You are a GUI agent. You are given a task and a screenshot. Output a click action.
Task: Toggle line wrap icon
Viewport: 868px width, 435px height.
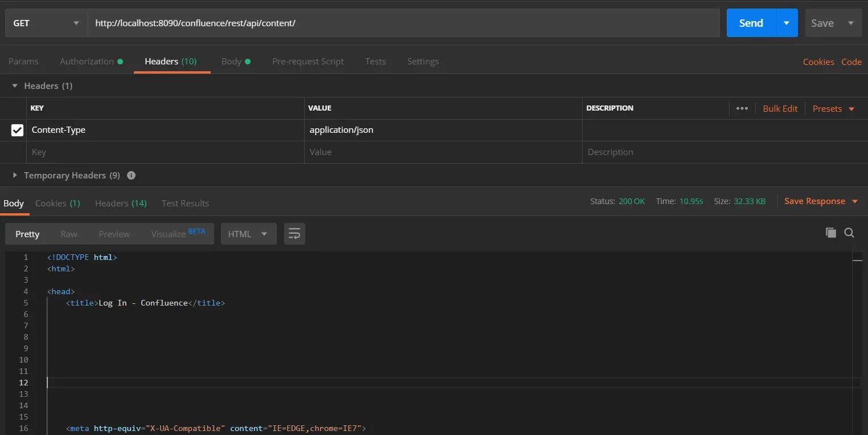click(294, 234)
